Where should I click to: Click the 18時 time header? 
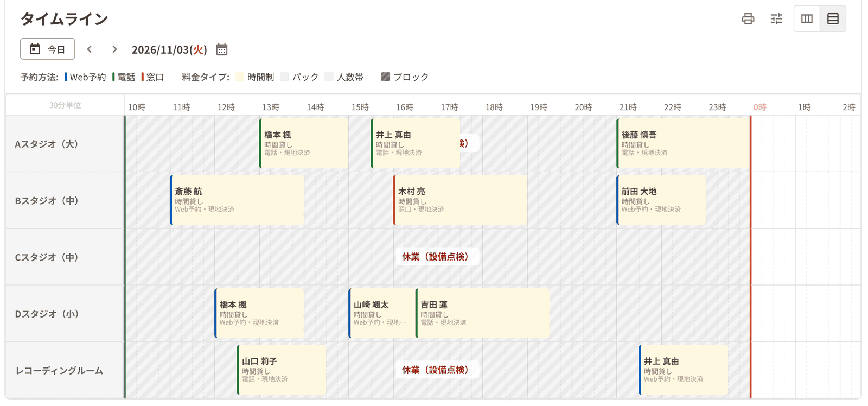point(494,107)
